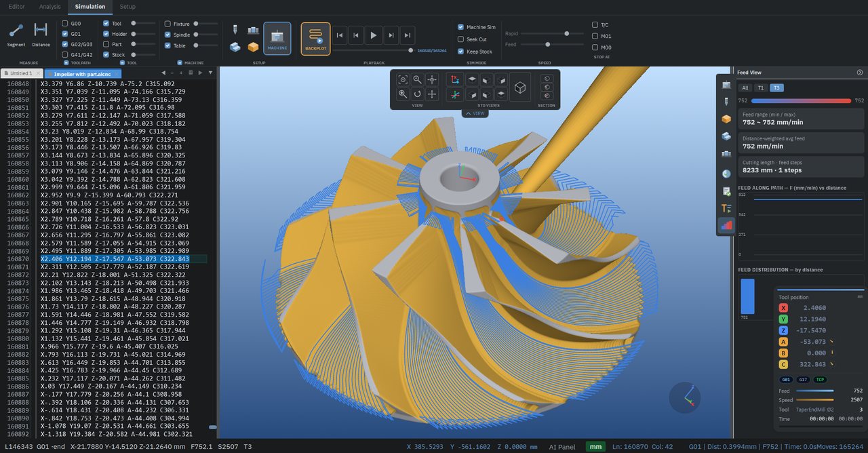The height and width of the screenshot is (453, 868).
Task: Select the isometric cube view
Action: click(x=520, y=87)
